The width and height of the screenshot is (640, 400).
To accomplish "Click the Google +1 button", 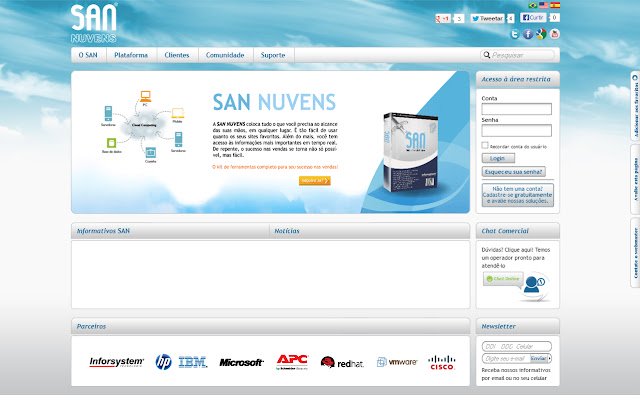I will point(443,18).
